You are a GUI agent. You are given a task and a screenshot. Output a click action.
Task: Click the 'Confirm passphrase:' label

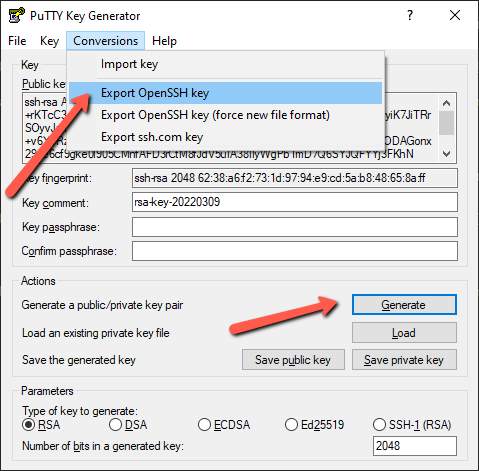[69, 251]
